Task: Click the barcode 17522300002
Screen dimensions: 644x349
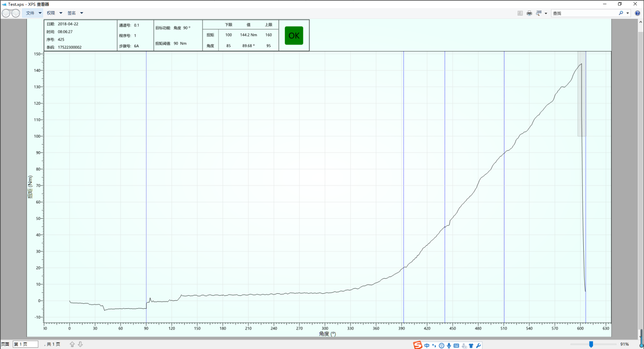Action: pyautogui.click(x=70, y=47)
